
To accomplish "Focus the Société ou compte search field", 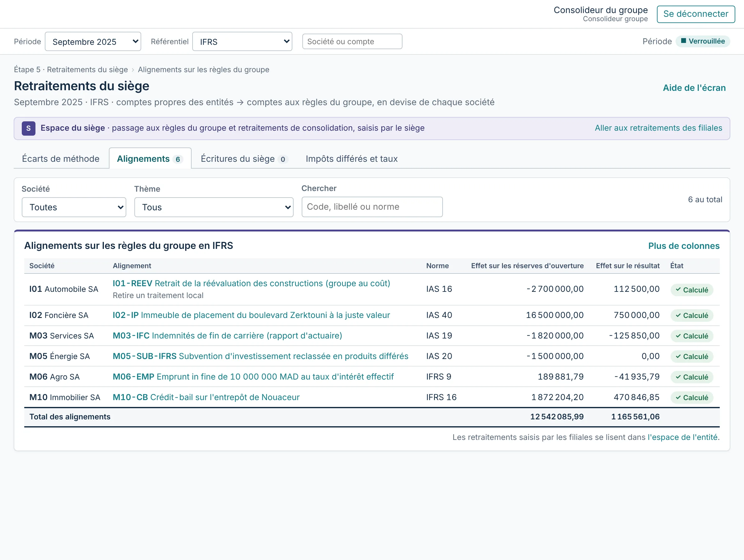I will pyautogui.click(x=352, y=41).
